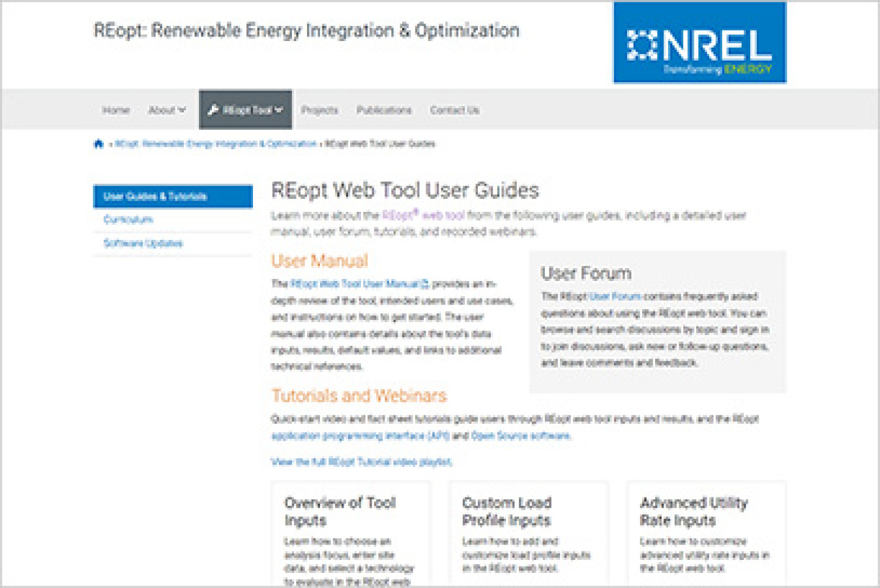Click the REopt Renewable Energy breadcrumb link

point(216,144)
